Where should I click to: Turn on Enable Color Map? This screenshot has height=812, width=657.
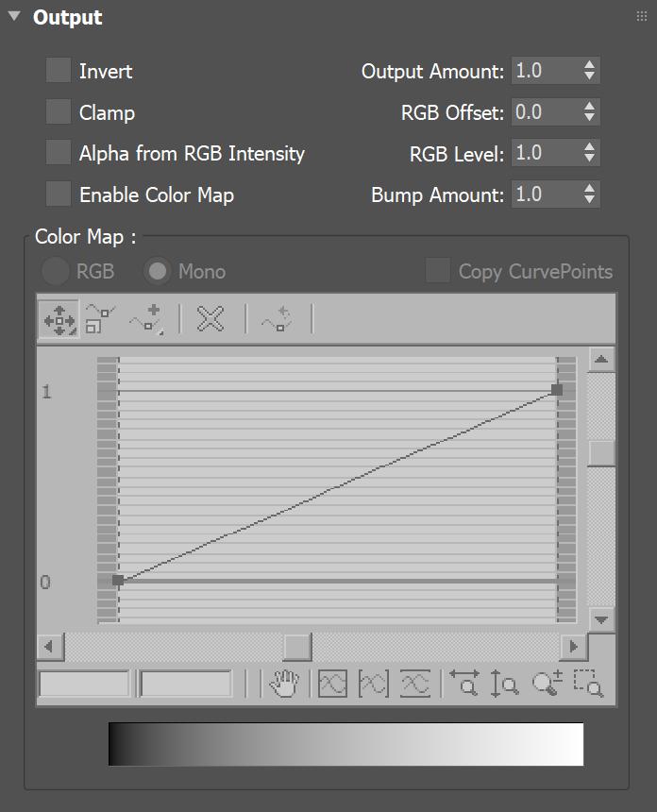(x=58, y=195)
